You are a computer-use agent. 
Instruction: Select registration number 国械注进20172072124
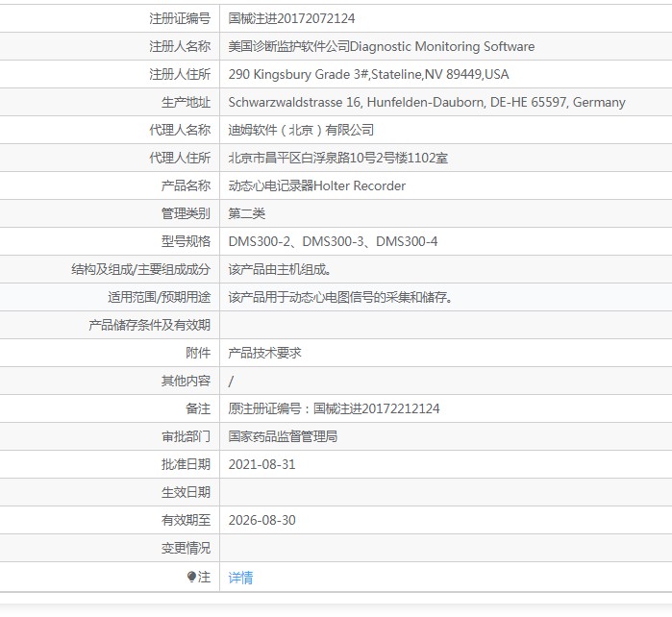pyautogui.click(x=291, y=18)
